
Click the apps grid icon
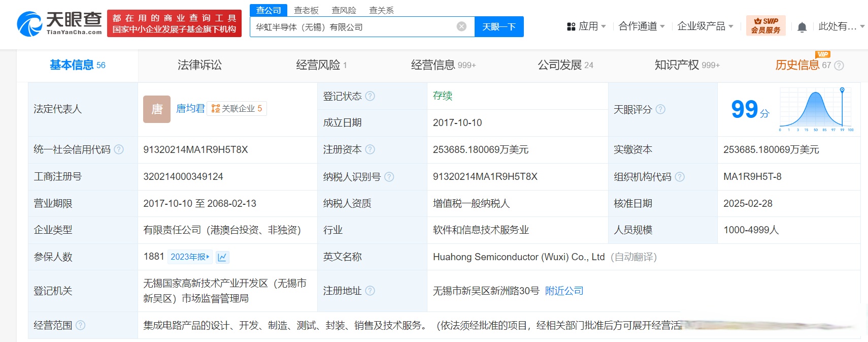(x=571, y=26)
